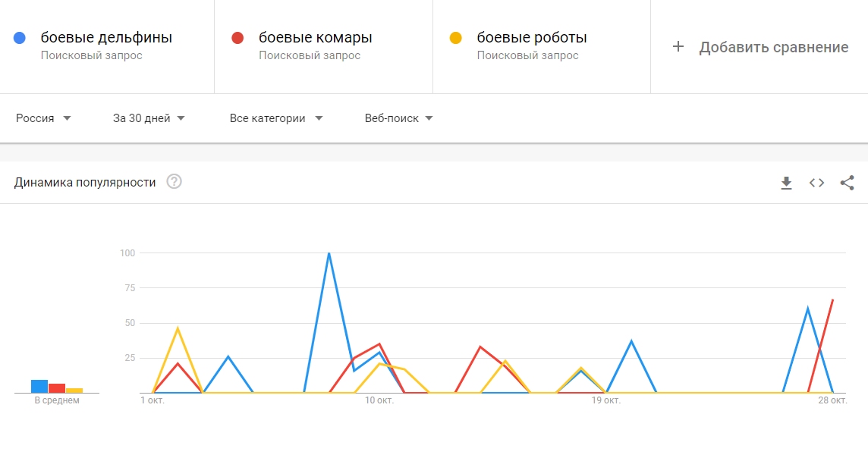The width and height of the screenshot is (868, 458).
Task: Click the red peak near 28 окт.
Action: tap(832, 300)
